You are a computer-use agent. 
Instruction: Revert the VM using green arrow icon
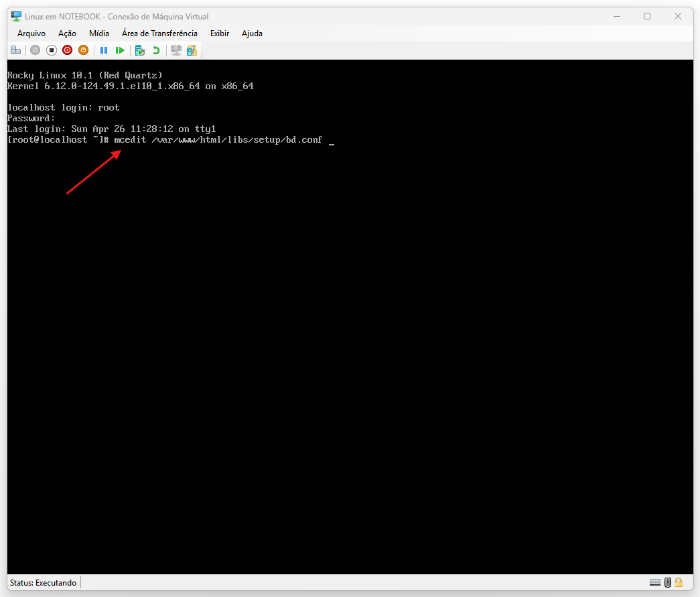(156, 50)
